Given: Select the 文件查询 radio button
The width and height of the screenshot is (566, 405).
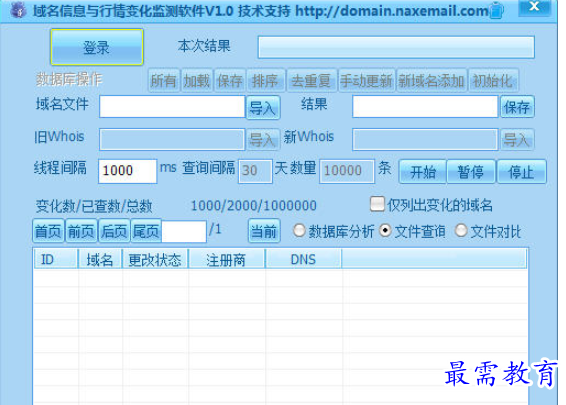Looking at the screenshot, I should point(385,230).
